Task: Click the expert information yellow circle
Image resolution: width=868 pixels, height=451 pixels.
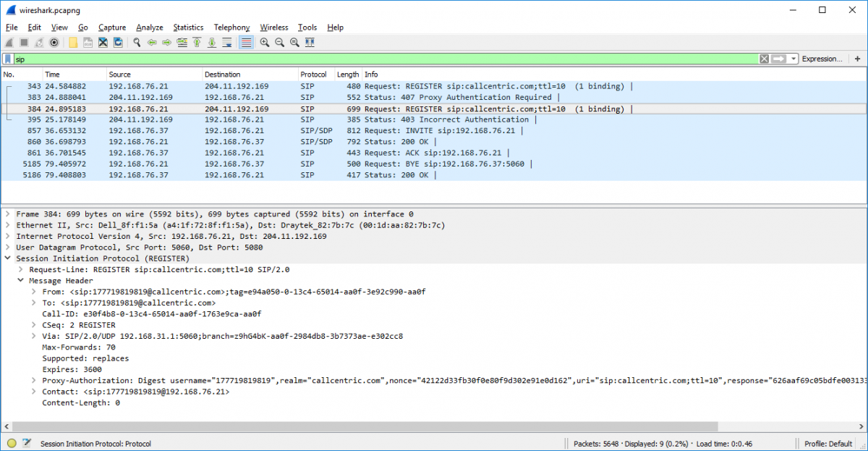Action: (x=12, y=443)
